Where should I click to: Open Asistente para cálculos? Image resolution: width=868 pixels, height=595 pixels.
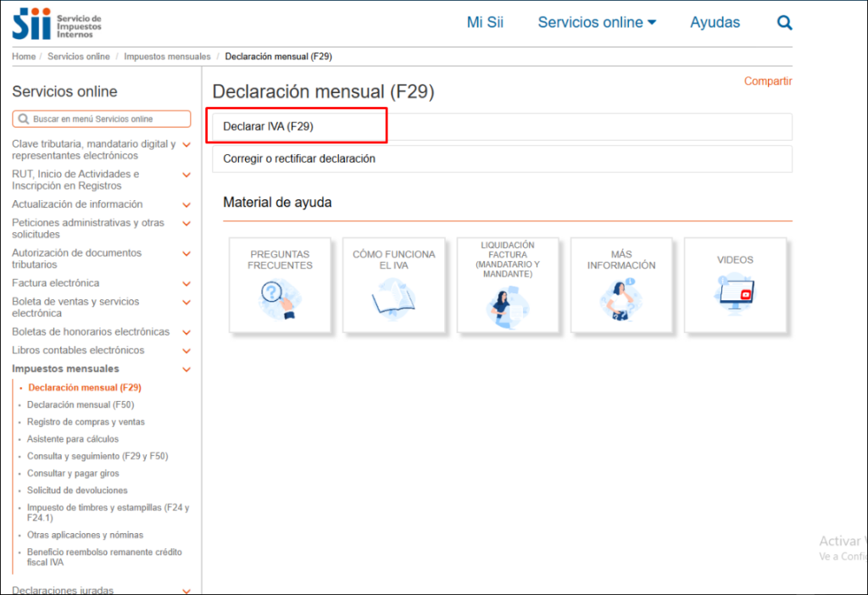pyautogui.click(x=73, y=439)
